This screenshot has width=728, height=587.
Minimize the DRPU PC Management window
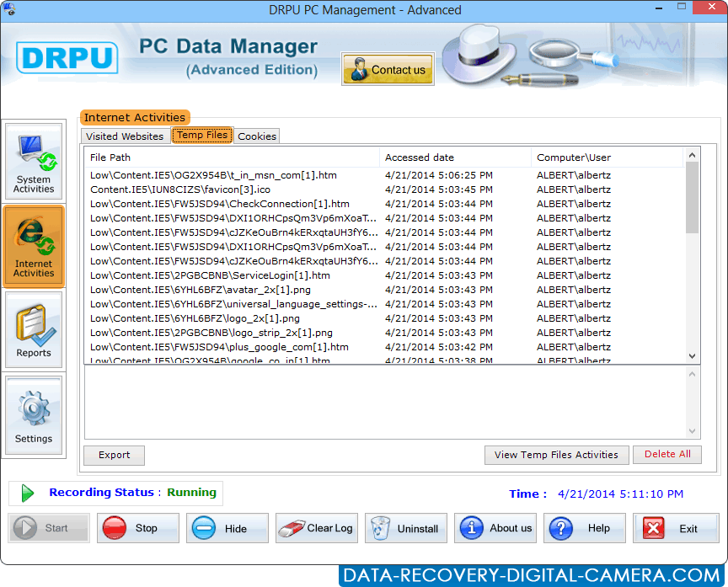click(659, 8)
